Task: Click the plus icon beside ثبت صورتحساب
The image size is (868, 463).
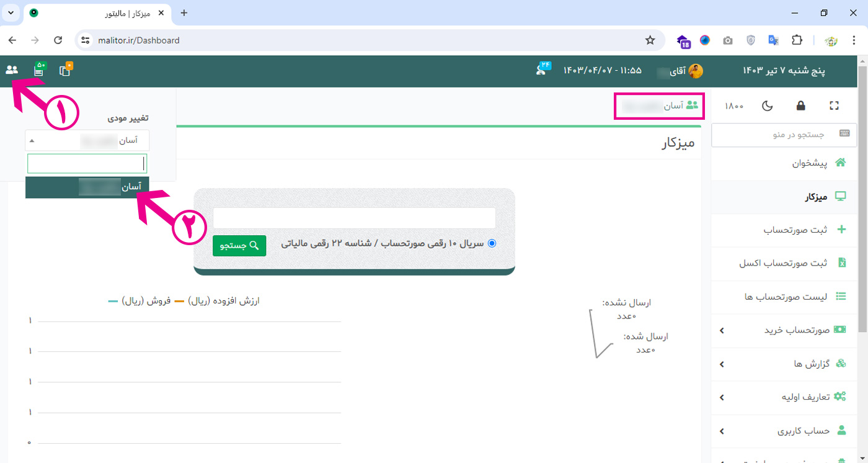Action: (841, 230)
